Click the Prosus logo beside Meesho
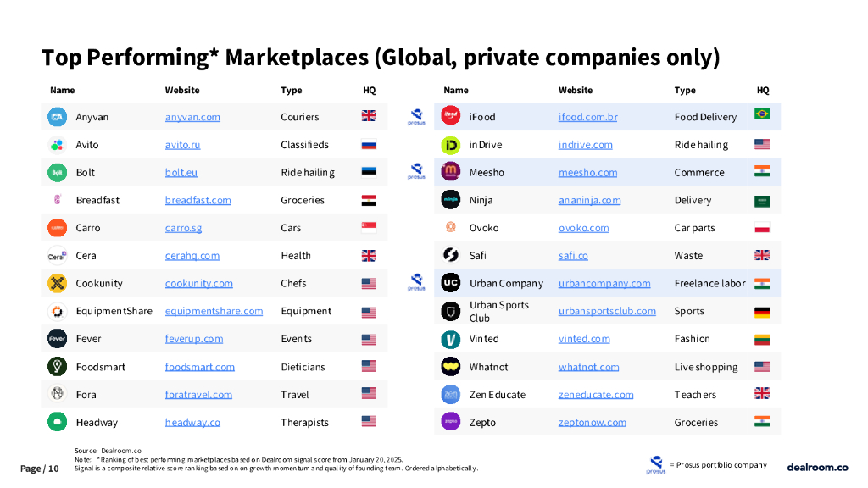 tap(416, 172)
